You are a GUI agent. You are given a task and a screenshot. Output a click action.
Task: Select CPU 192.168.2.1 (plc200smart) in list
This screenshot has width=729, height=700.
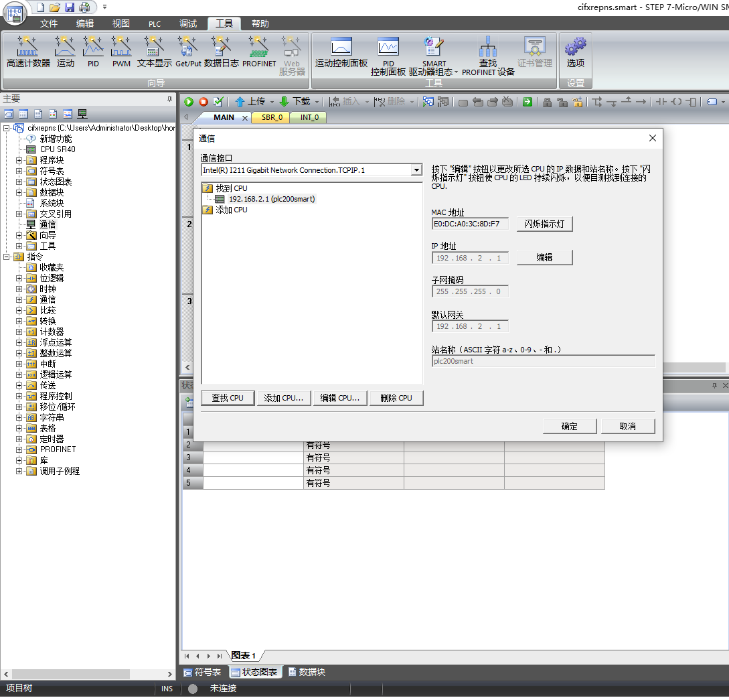coord(271,199)
